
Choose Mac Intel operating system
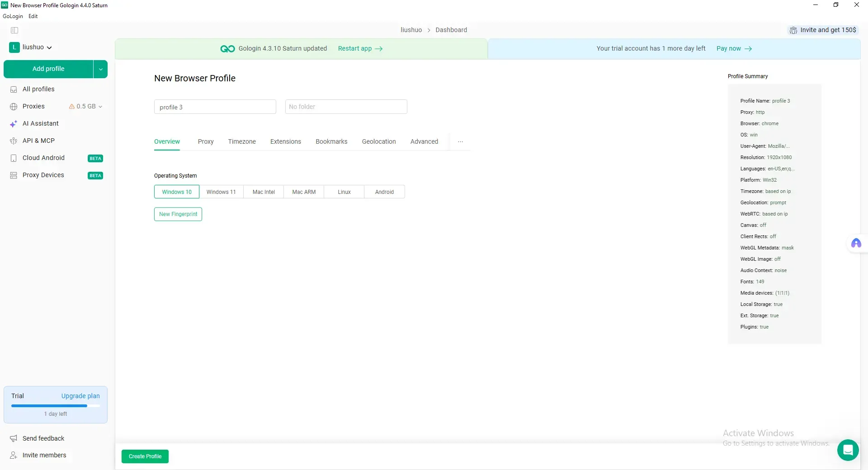(264, 192)
